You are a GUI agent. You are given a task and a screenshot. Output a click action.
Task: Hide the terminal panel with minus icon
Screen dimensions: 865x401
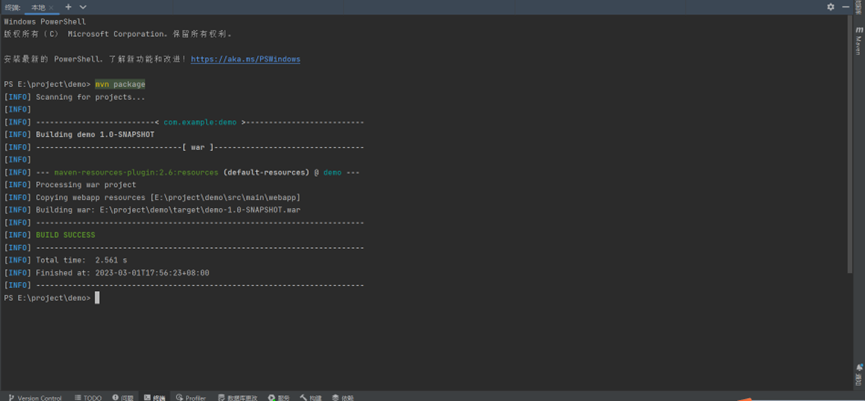coord(846,7)
